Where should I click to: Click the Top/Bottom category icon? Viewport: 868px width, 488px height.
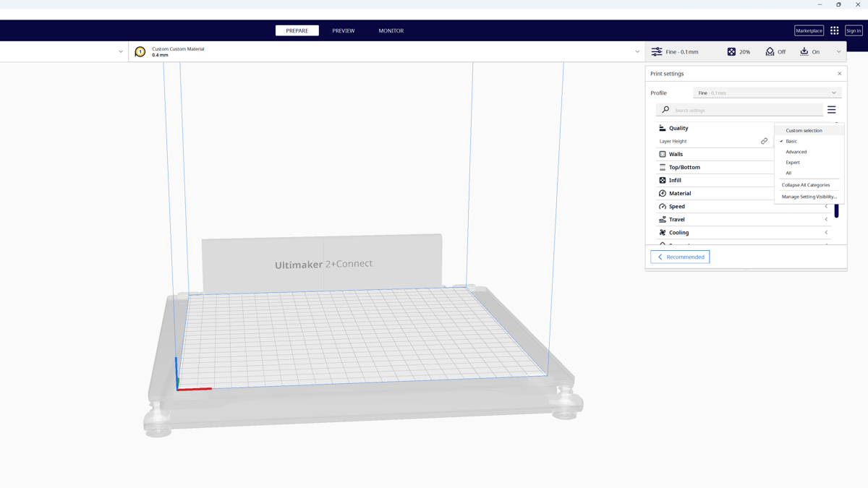662,167
